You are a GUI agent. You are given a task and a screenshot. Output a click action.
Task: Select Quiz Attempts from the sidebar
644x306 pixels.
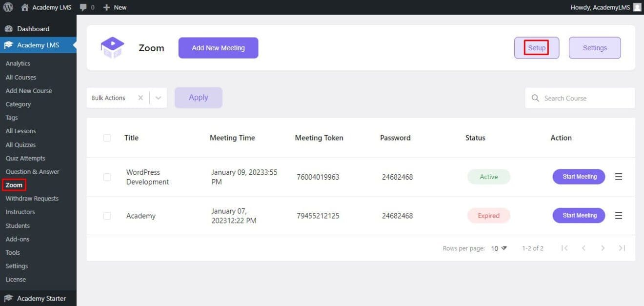pos(25,158)
